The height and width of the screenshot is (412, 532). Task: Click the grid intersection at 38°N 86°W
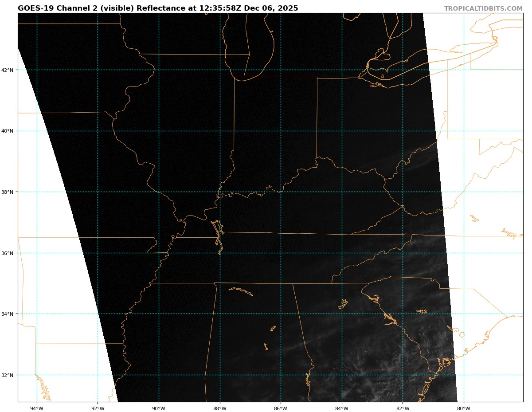pos(281,192)
